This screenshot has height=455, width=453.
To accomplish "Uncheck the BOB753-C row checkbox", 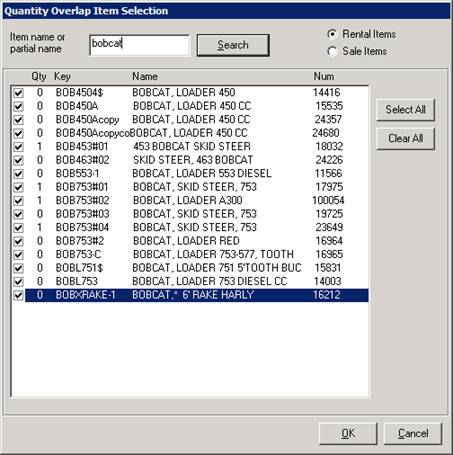I will pos(18,255).
